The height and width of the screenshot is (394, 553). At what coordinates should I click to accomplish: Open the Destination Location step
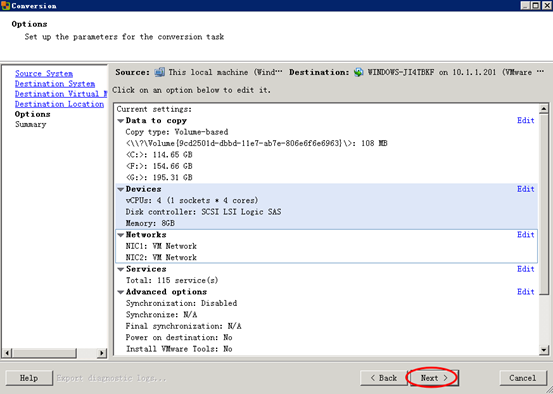tap(59, 104)
